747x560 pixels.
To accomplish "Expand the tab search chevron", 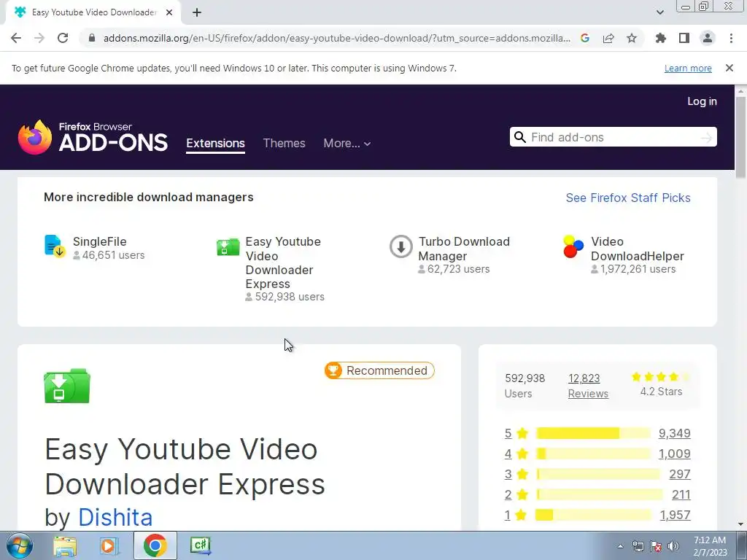I will click(x=659, y=12).
